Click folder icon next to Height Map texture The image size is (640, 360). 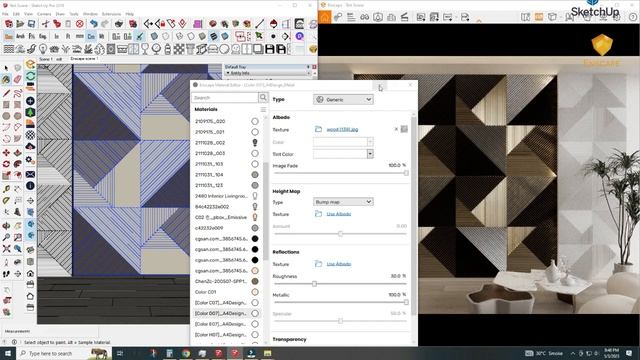click(x=318, y=213)
